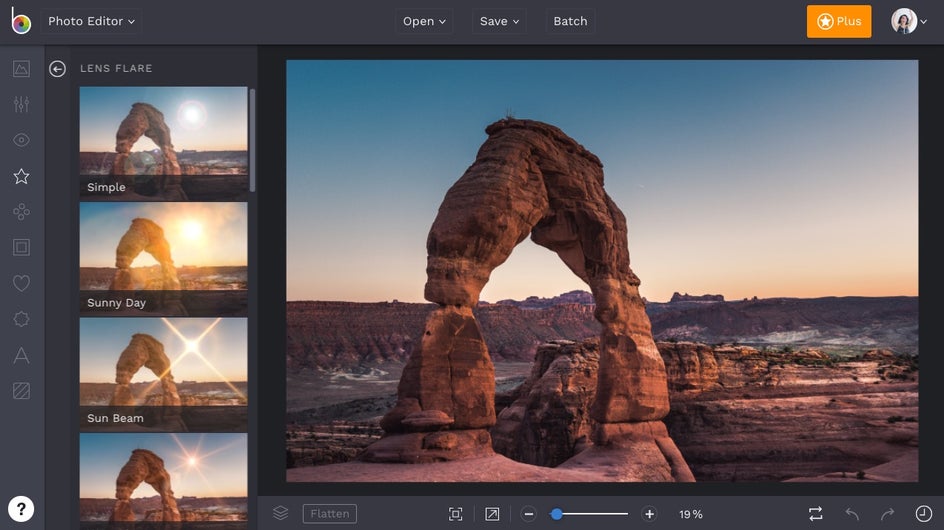Open the Edit sliders tool icon
The width and height of the screenshot is (944, 530).
tap(21, 104)
